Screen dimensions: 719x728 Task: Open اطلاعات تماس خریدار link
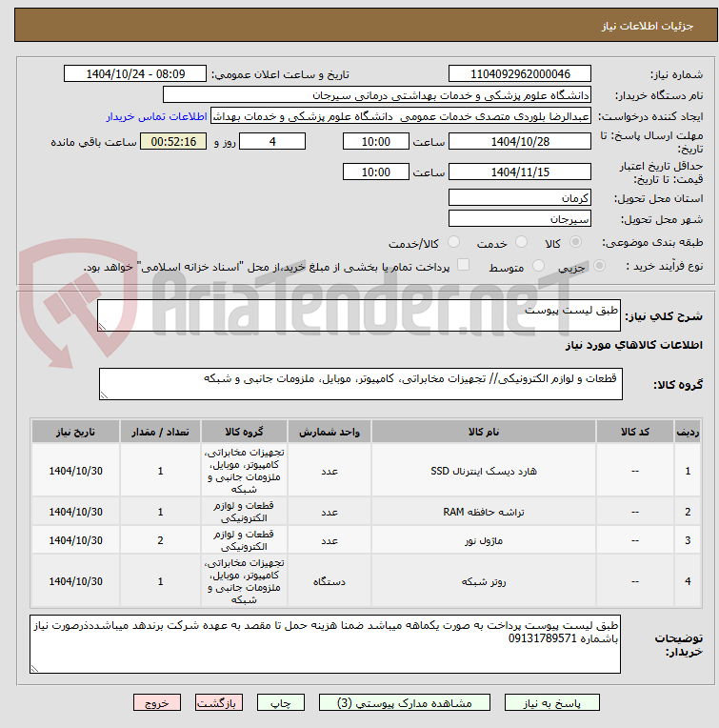click(x=156, y=116)
